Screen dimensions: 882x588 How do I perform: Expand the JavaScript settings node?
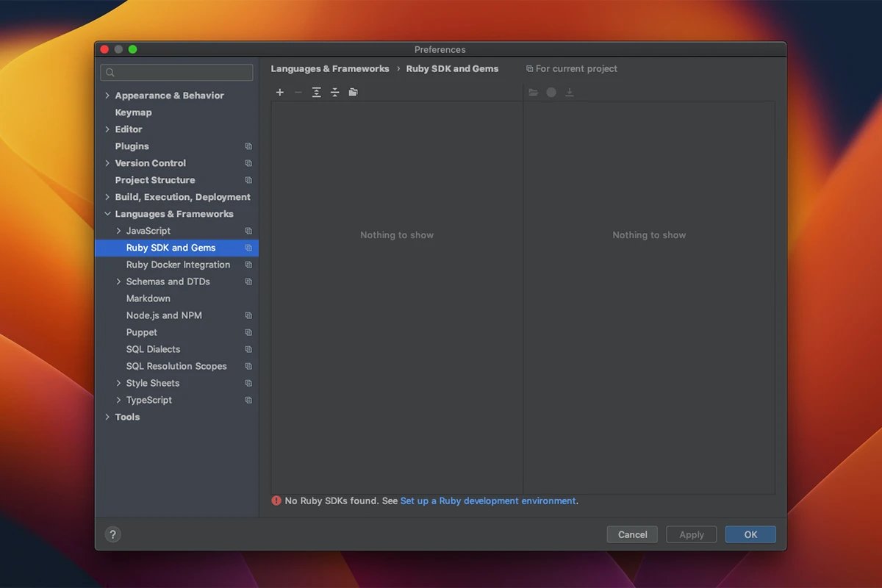(118, 231)
